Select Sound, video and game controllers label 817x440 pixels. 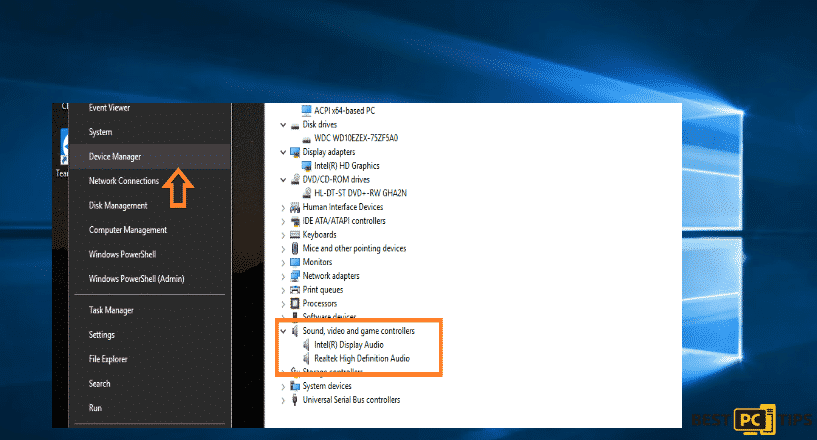pyautogui.click(x=358, y=331)
